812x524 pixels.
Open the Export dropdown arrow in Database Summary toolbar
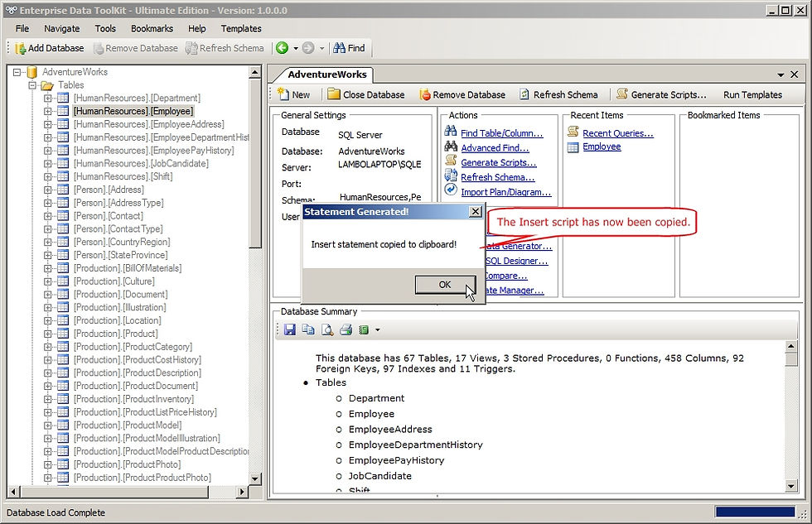[378, 330]
